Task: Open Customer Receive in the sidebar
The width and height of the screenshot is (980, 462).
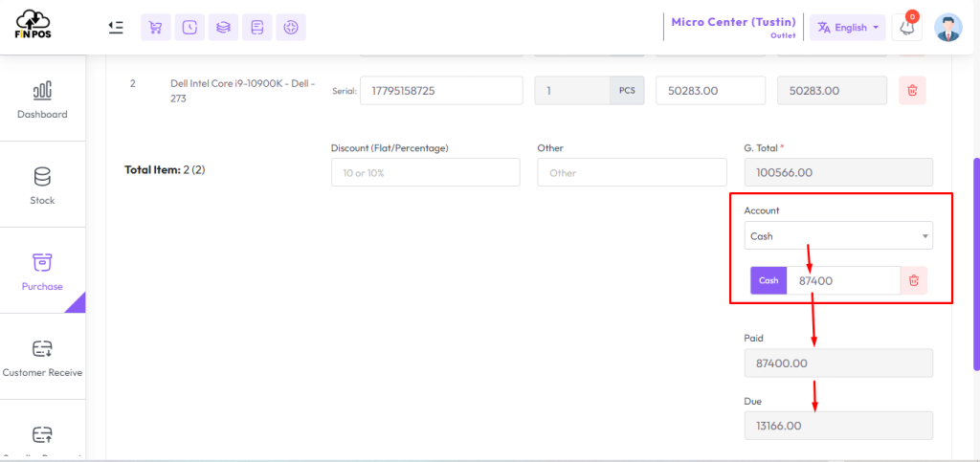Action: click(42, 357)
